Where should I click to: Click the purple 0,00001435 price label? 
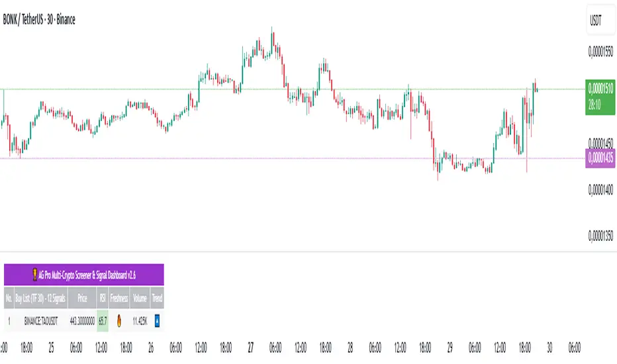599,158
